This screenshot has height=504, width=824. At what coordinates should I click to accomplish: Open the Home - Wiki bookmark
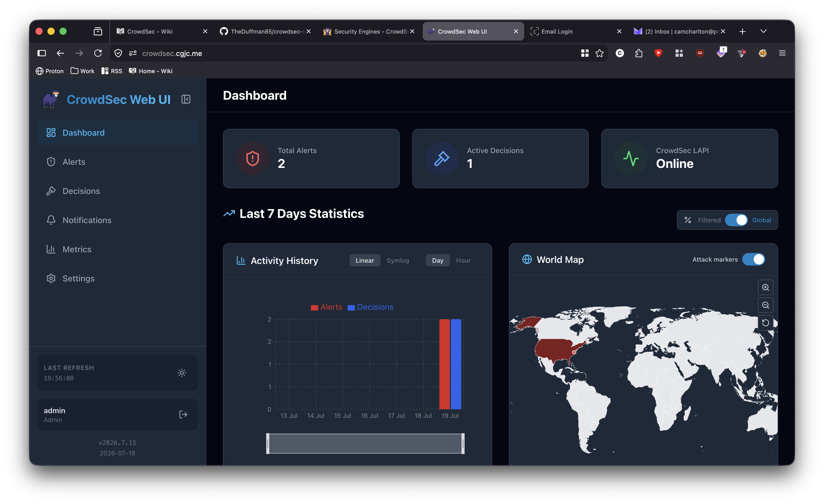(151, 71)
